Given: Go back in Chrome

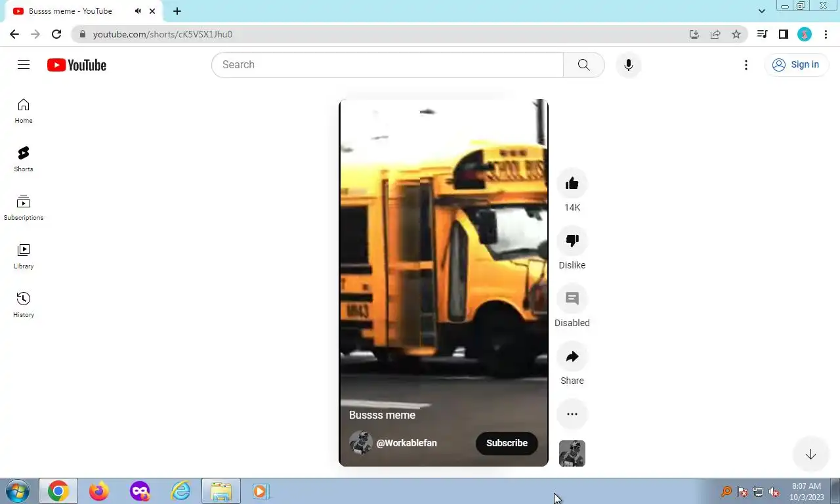Looking at the screenshot, I should [14, 34].
